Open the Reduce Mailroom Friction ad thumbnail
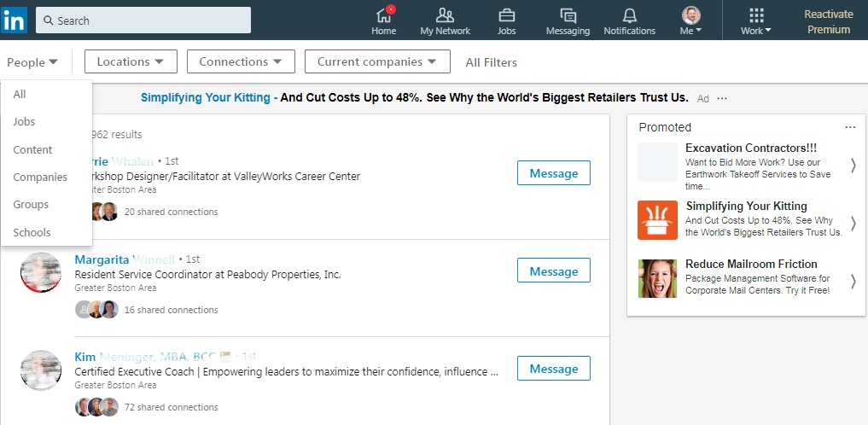 click(657, 278)
